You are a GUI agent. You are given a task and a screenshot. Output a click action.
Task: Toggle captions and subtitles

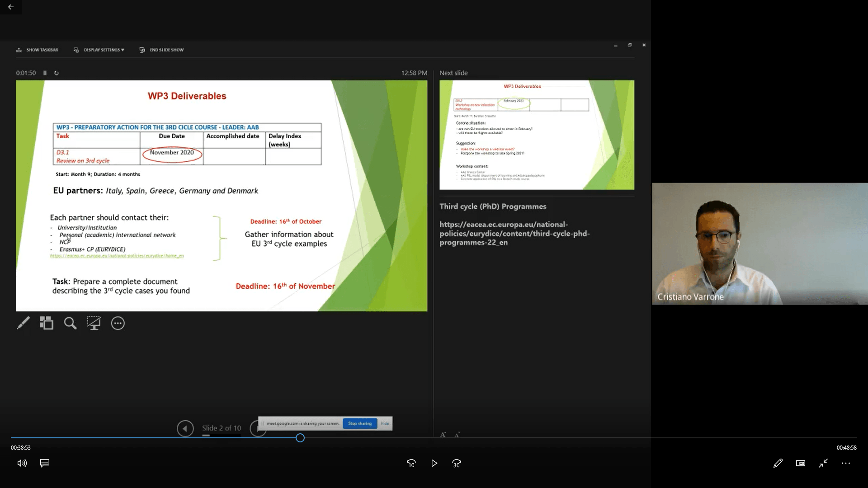[45, 463]
